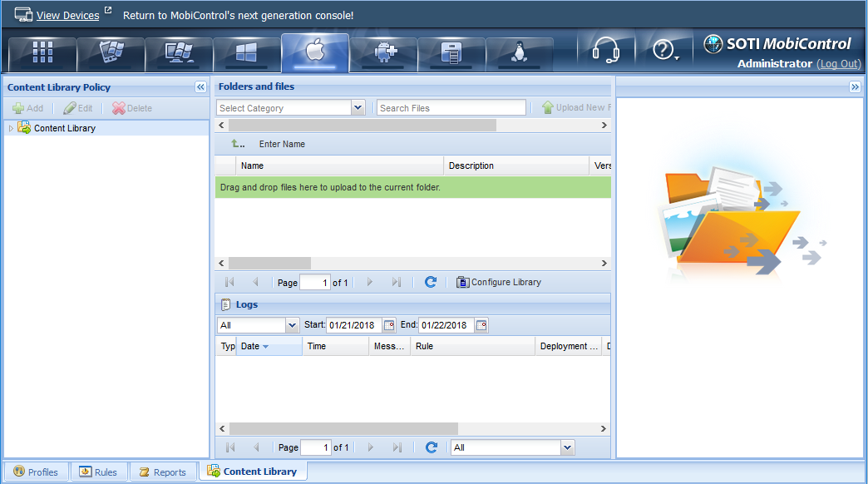Open the Apple iOS platform tab
The height and width of the screenshot is (484, 868).
click(314, 52)
